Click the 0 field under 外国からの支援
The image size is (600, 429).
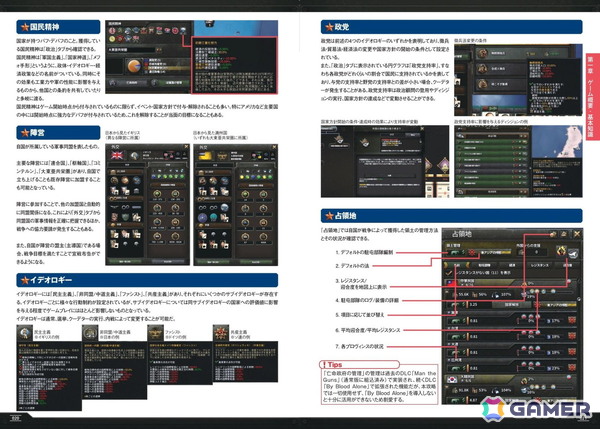pyautogui.click(x=536, y=252)
